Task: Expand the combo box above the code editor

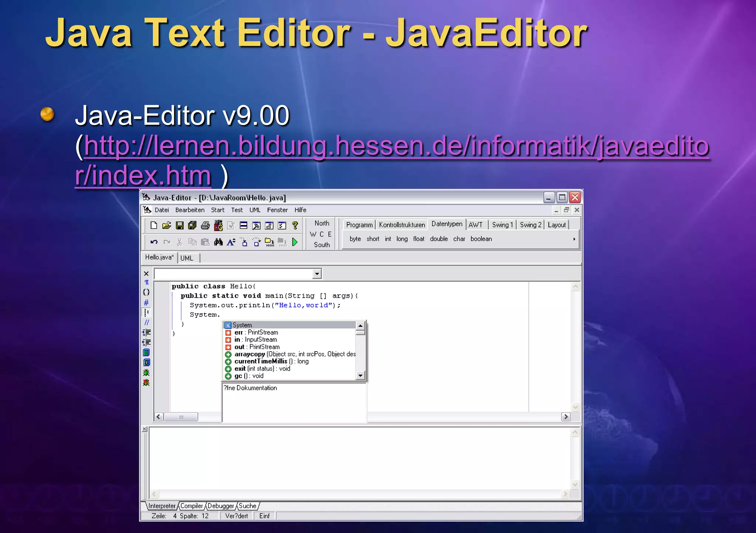Action: (317, 274)
